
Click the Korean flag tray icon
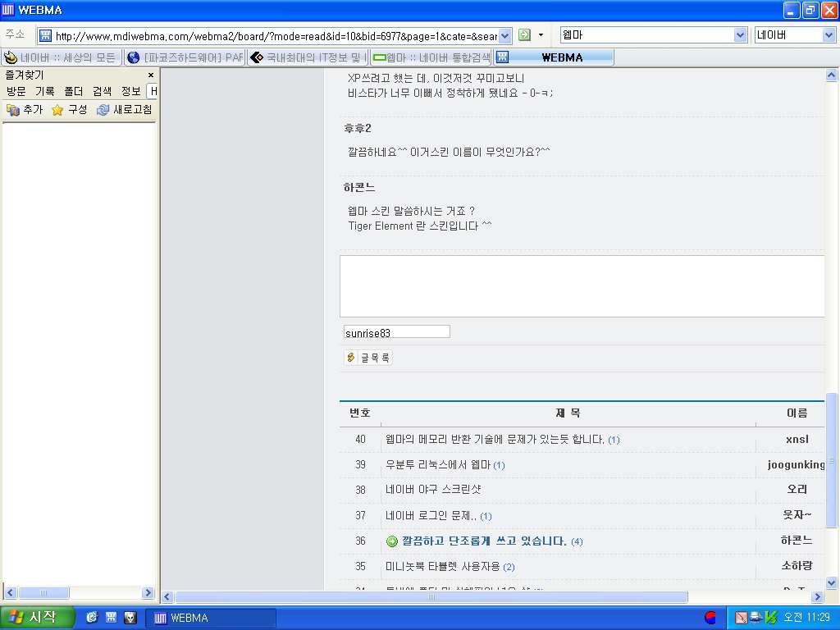point(710,618)
